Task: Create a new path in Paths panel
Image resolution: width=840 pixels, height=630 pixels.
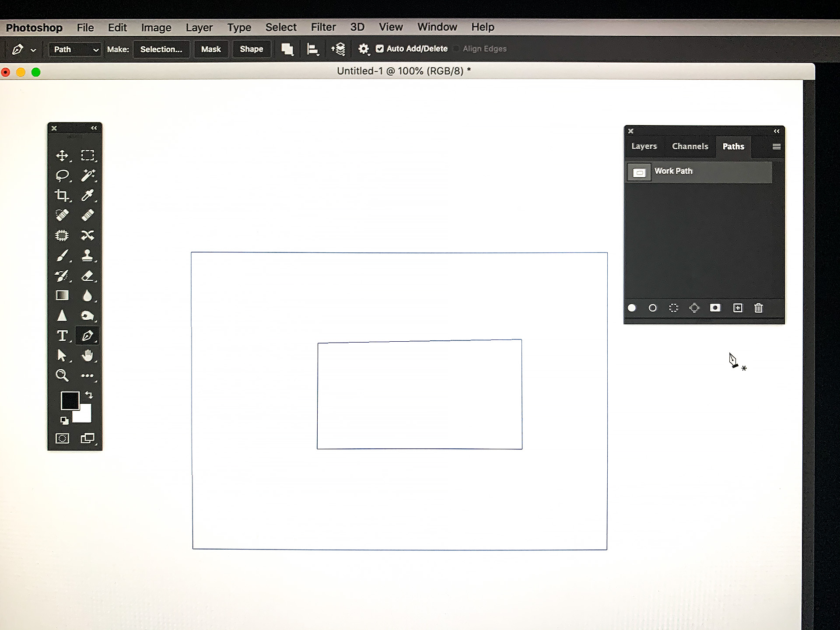Action: (738, 308)
